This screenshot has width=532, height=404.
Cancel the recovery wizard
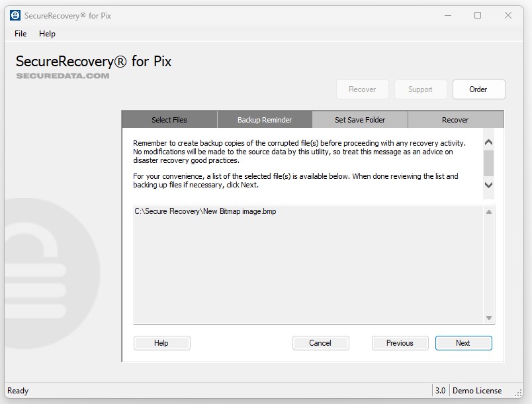[x=320, y=343]
